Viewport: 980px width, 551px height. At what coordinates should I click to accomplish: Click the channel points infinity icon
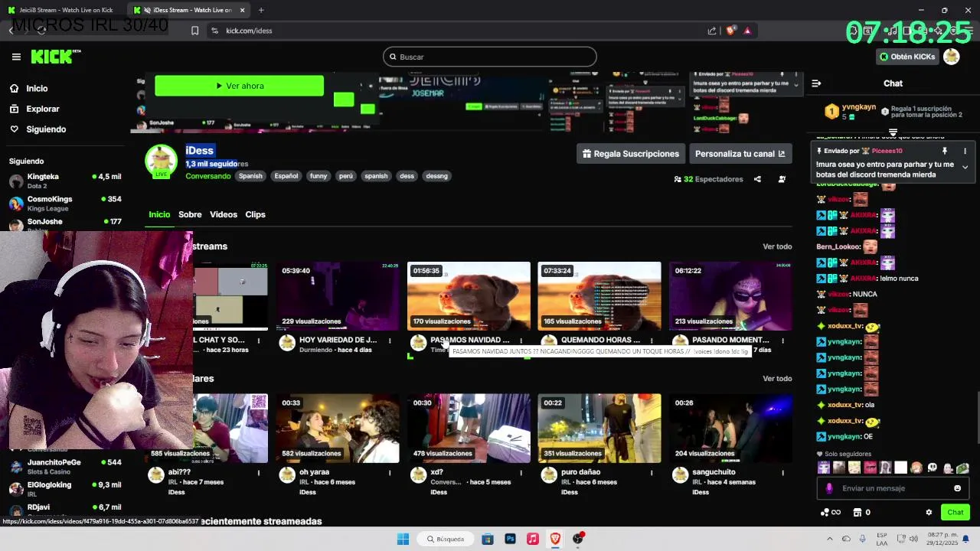coord(831,513)
